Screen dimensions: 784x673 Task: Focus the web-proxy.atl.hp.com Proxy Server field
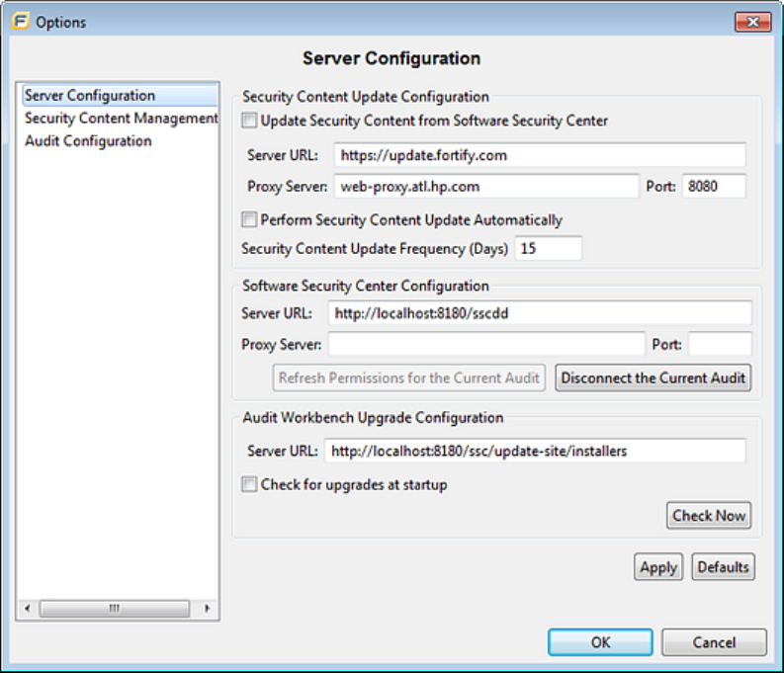coord(486,187)
